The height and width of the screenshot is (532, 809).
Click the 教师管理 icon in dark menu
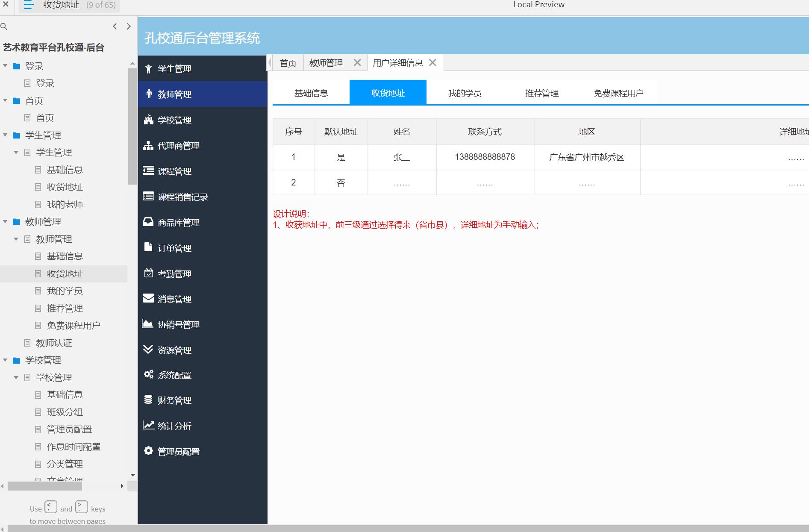(149, 94)
